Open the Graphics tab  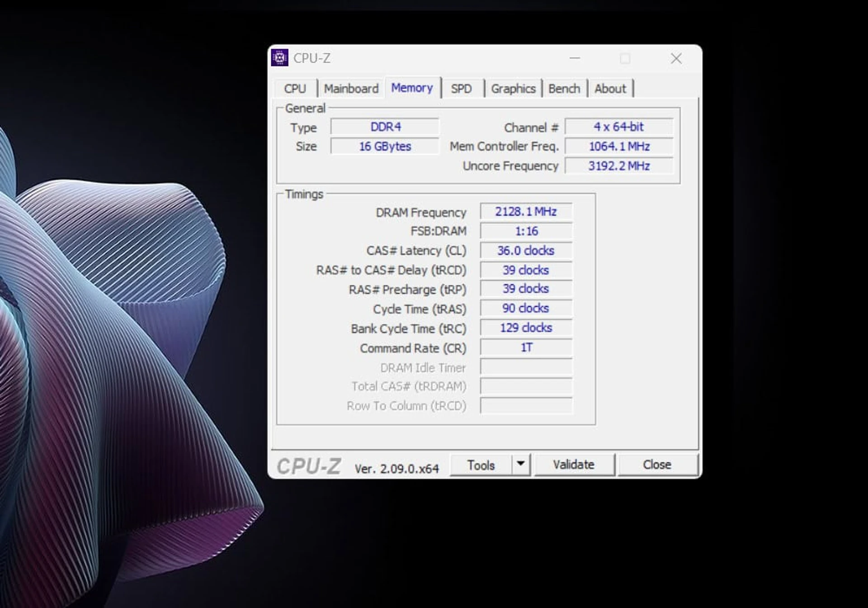[513, 89]
